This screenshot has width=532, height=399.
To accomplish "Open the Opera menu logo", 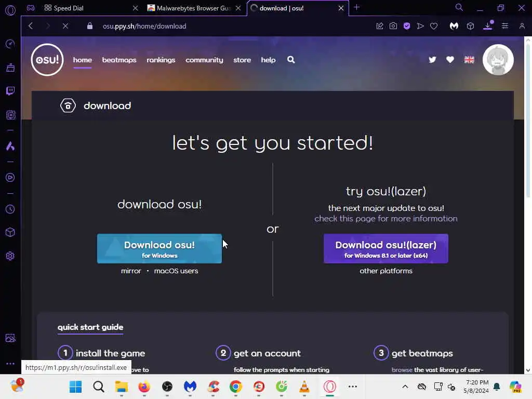I will tap(10, 10).
